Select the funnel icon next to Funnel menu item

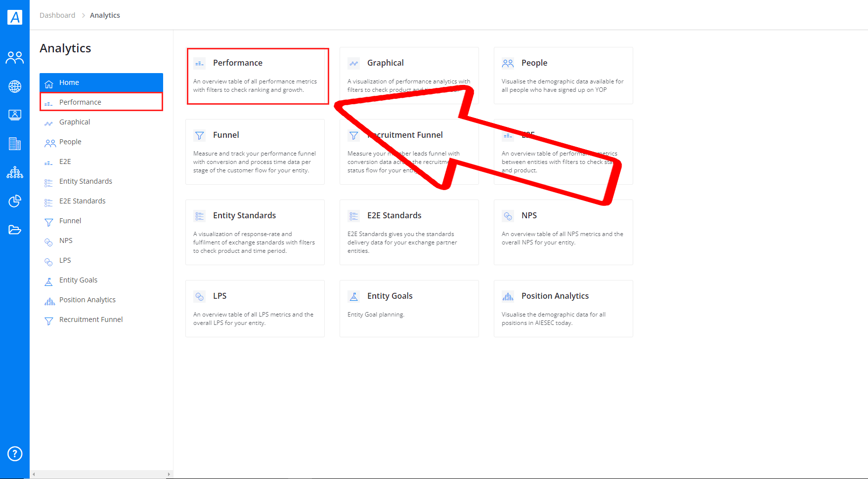pos(49,222)
